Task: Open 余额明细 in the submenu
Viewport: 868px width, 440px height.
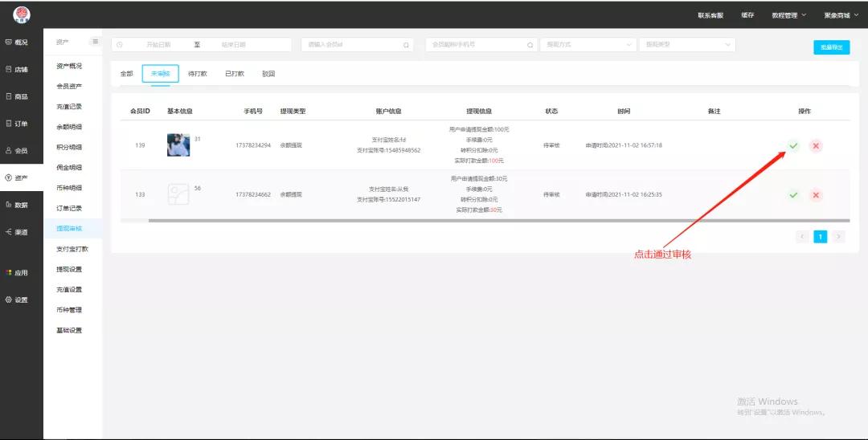Action: (x=69, y=127)
